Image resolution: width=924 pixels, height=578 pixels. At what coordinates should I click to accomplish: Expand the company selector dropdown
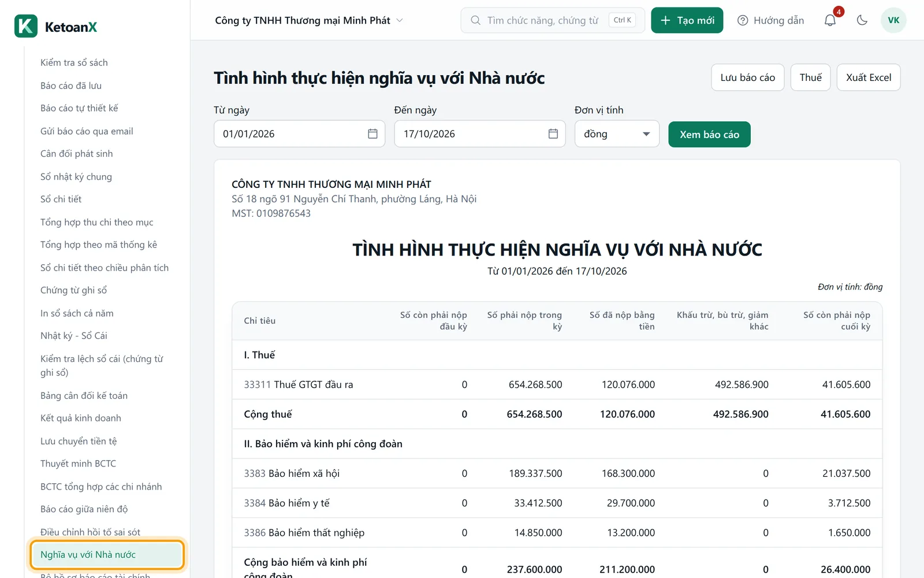click(309, 20)
